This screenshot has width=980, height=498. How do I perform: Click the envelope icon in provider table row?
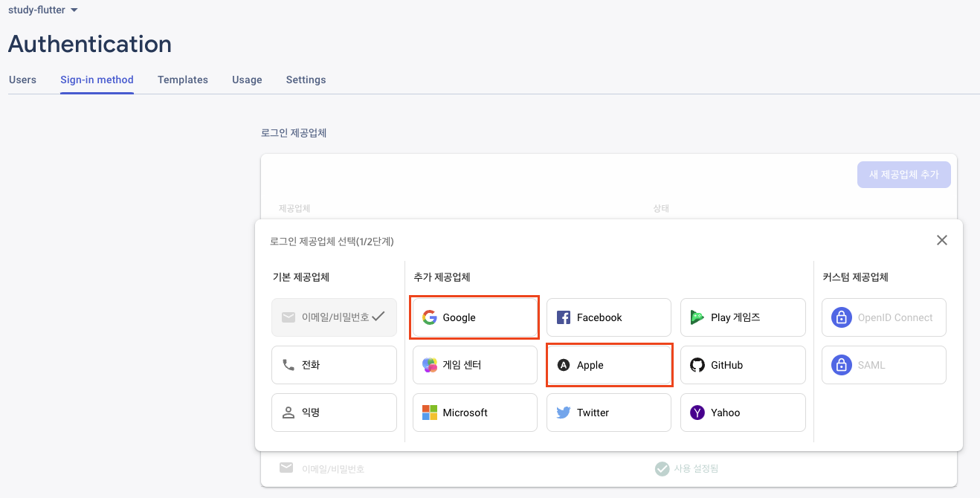pyautogui.click(x=286, y=468)
